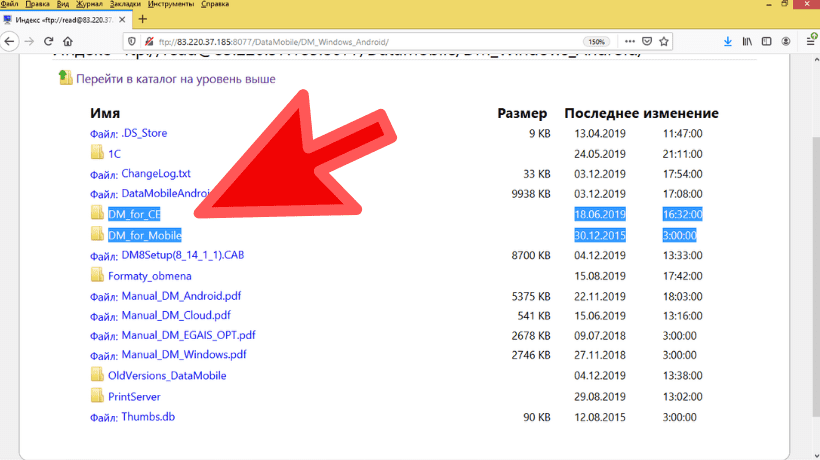Click the 1C folder icon
The height and width of the screenshot is (460, 820).
pos(97,152)
